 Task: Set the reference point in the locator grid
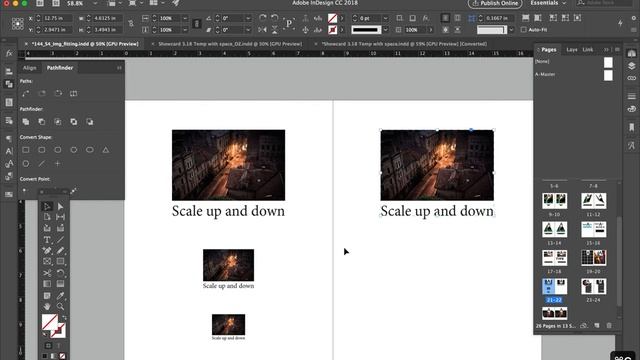pos(18,24)
